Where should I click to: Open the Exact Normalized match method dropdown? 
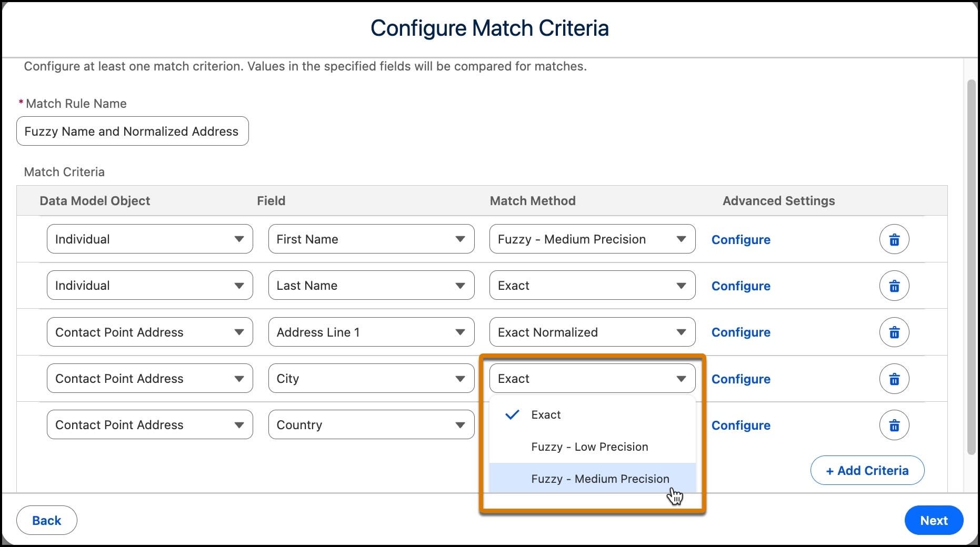coord(592,332)
